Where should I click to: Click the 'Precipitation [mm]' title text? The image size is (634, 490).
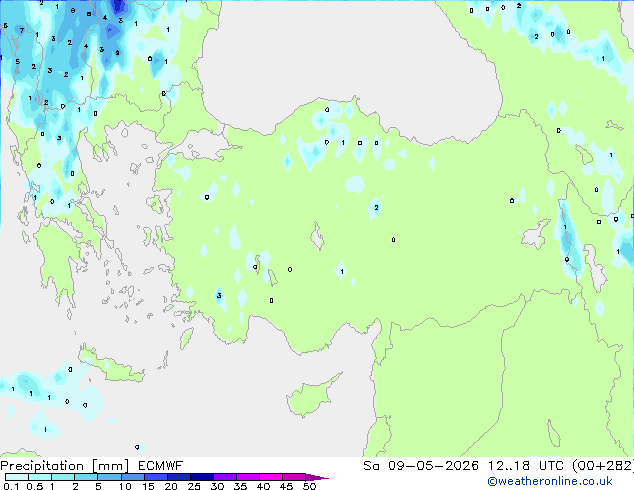(x=64, y=466)
